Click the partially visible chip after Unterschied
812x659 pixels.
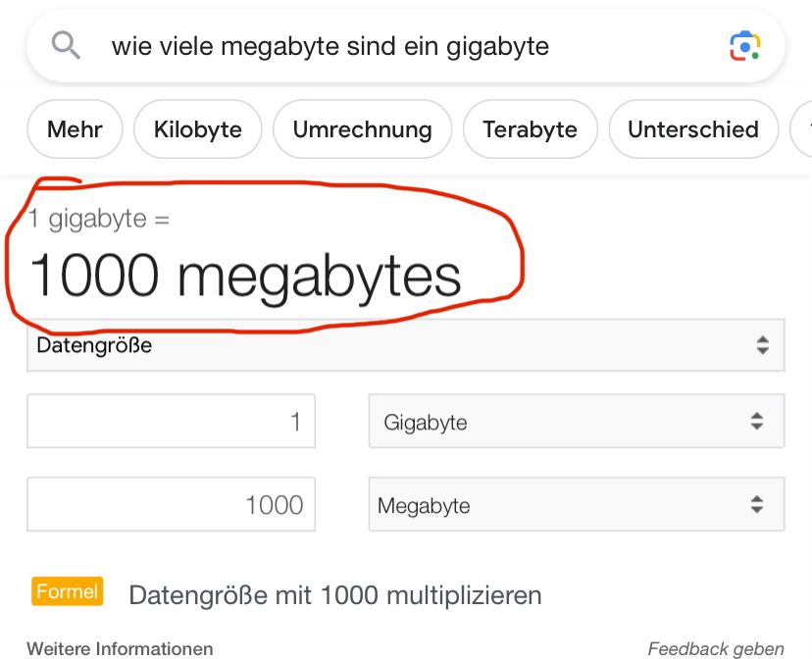point(802,129)
